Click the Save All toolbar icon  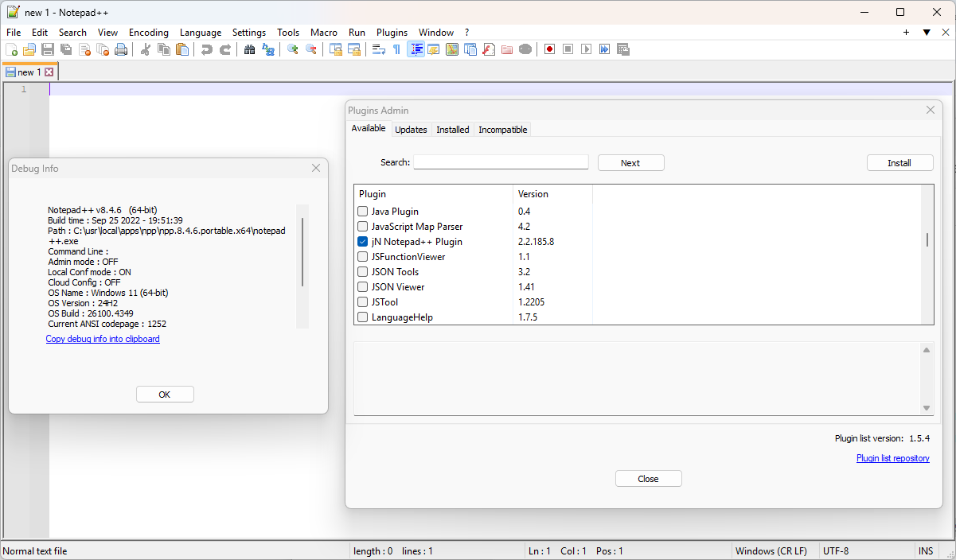(x=66, y=49)
